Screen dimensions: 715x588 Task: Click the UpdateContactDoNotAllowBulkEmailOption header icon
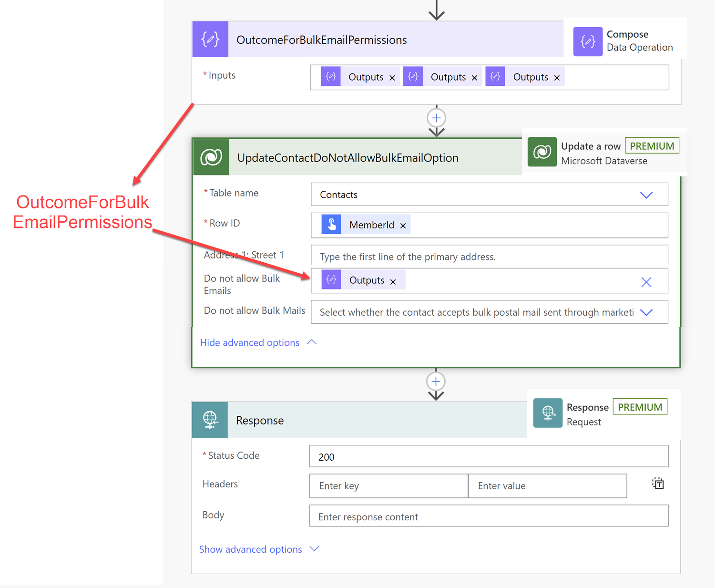(211, 157)
